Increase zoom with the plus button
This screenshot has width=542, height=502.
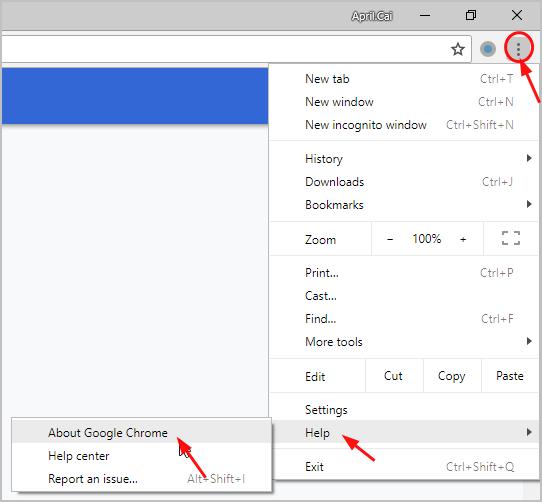pyautogui.click(x=463, y=239)
